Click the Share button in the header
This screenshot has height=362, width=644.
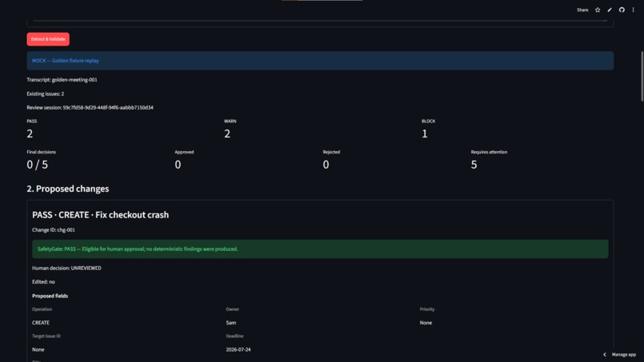[x=582, y=10]
